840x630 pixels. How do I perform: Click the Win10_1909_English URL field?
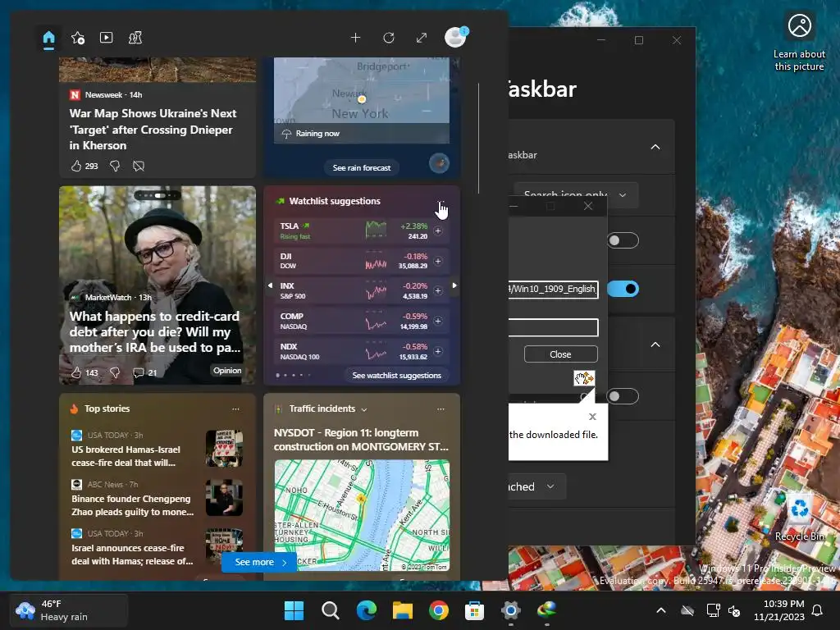(x=553, y=290)
